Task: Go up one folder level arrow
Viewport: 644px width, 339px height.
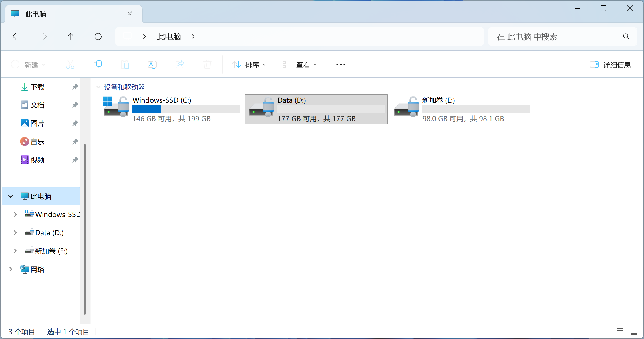Action: point(71,36)
